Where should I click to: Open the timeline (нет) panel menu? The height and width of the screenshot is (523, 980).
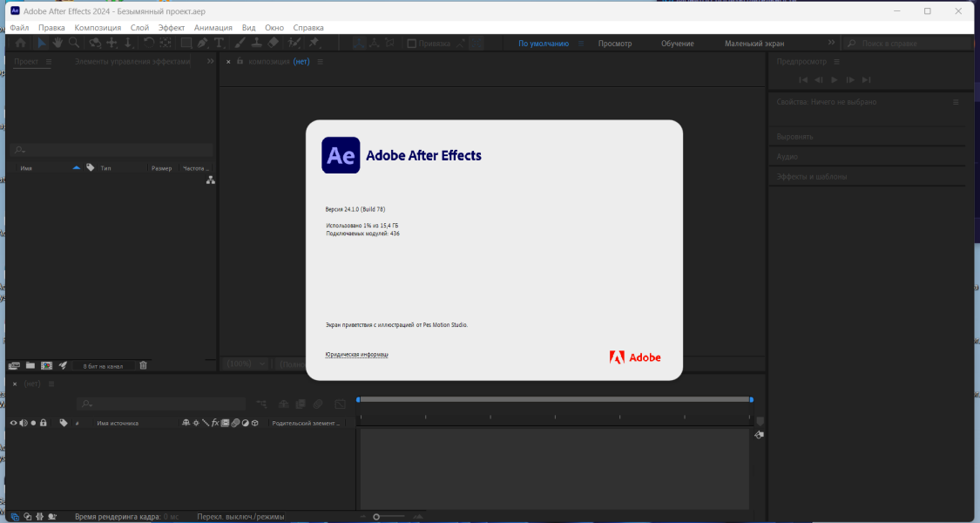click(51, 384)
